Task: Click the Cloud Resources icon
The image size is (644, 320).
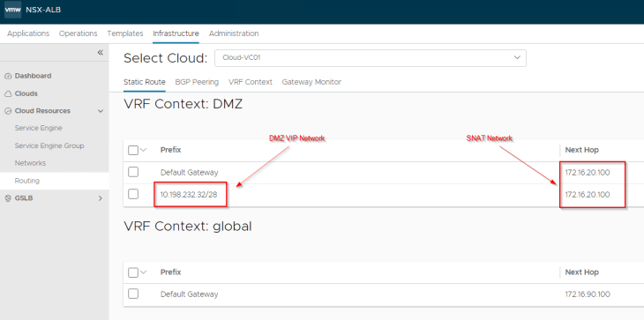Action: coord(8,111)
